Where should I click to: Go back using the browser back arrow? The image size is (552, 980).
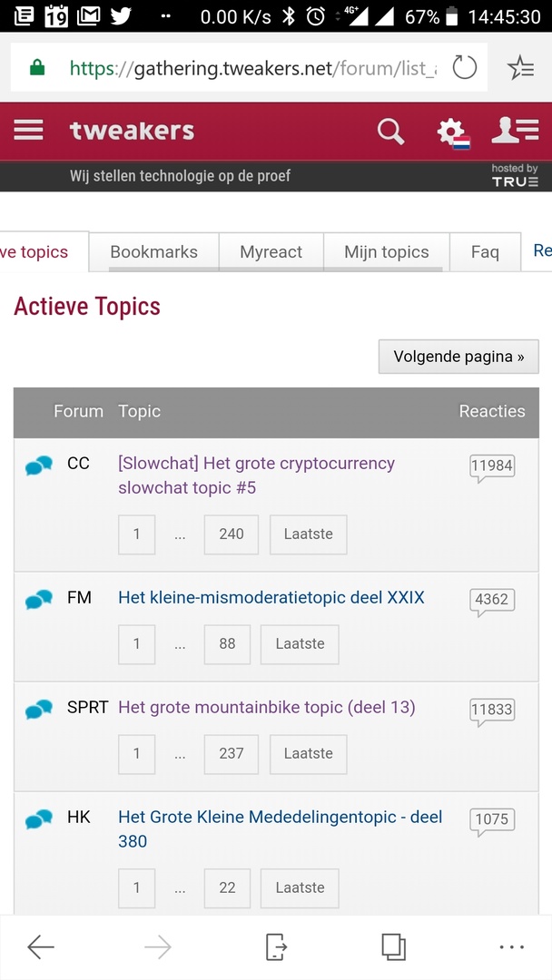click(41, 947)
